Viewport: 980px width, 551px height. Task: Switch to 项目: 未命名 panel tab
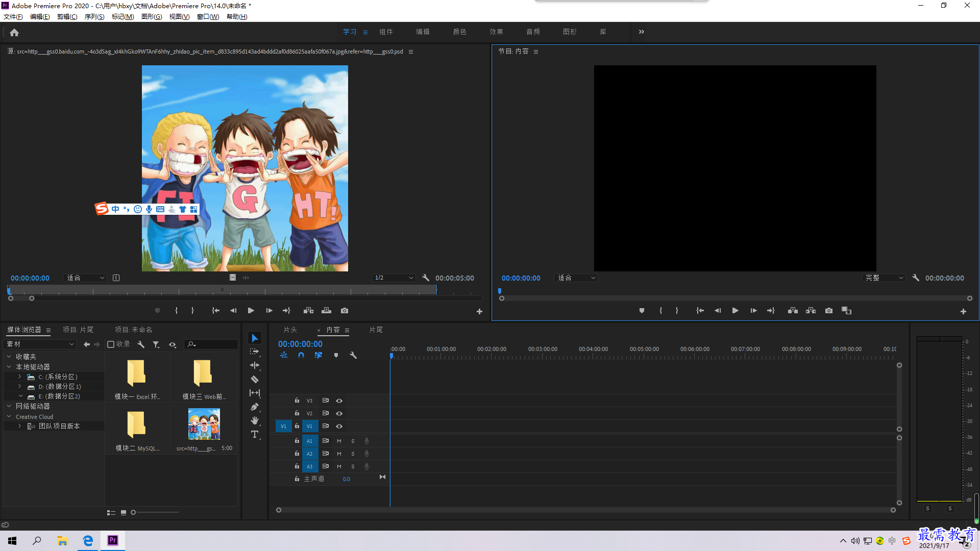tap(134, 330)
